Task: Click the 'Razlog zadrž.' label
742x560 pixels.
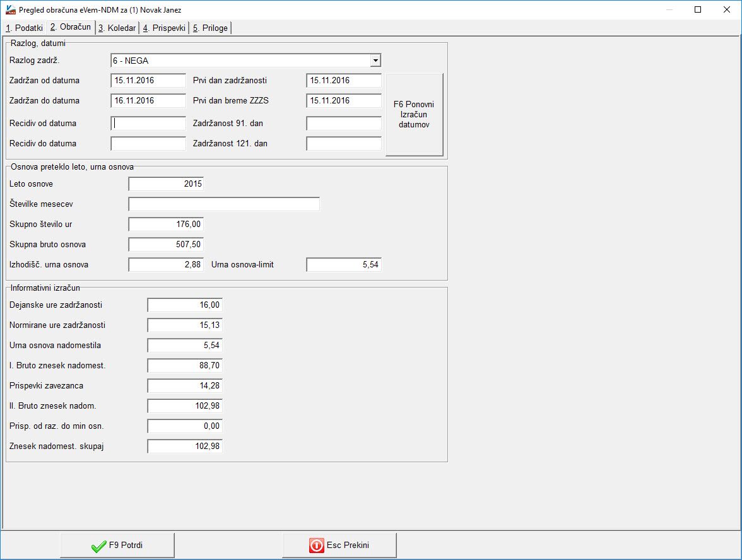Action: [x=35, y=61]
